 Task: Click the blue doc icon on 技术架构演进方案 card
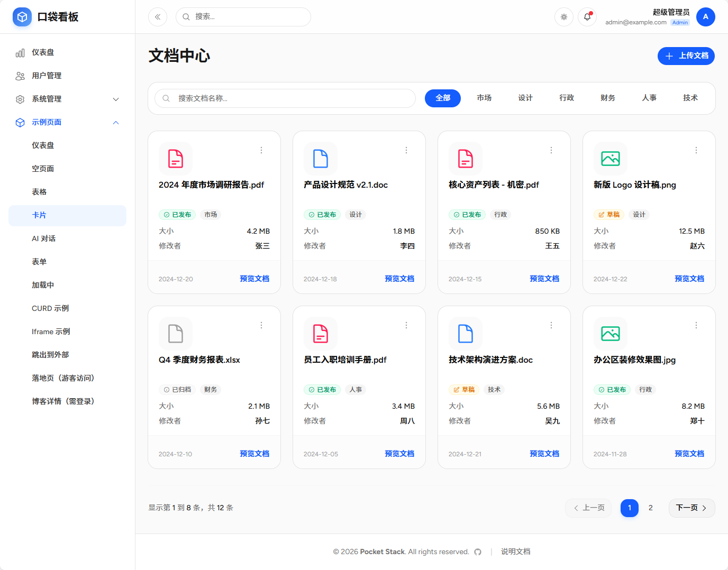coord(466,333)
